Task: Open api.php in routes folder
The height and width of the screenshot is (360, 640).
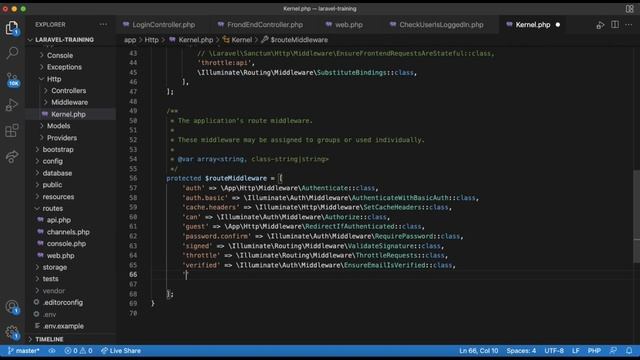Action: [58, 220]
